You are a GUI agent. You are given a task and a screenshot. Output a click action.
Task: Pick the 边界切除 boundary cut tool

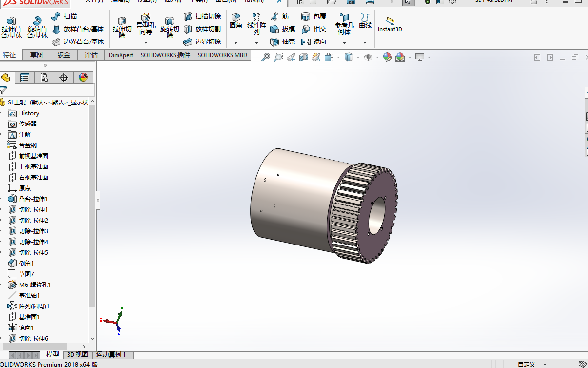click(202, 41)
